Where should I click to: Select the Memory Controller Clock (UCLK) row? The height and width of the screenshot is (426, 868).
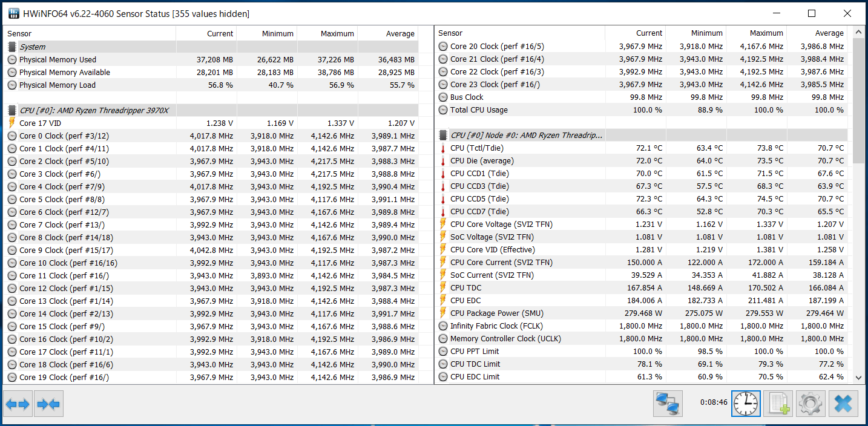[641, 339]
